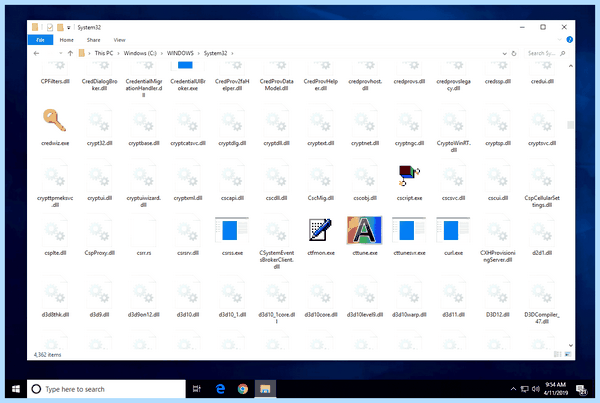Click the Search System32 box

(x=546, y=53)
